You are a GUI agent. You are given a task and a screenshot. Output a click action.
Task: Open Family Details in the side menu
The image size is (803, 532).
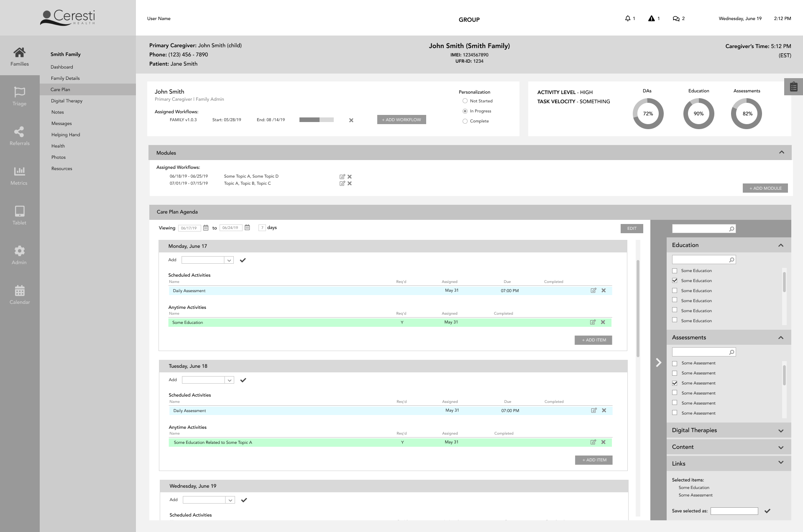tap(65, 78)
